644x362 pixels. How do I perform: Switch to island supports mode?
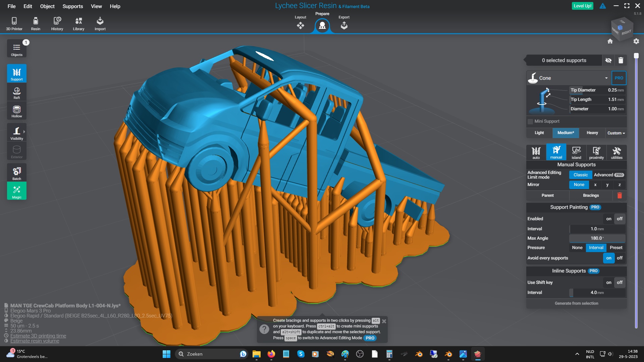pyautogui.click(x=576, y=153)
